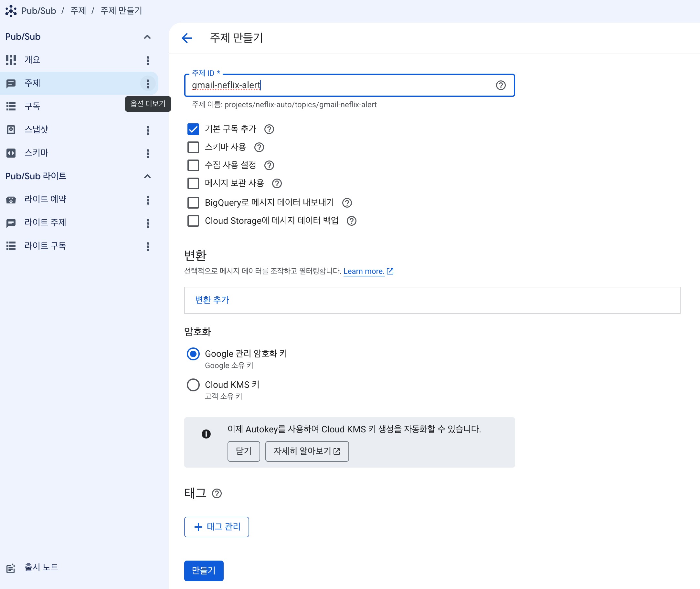This screenshot has height=589, width=700.
Task: Open 출시 노트 link in sidebar
Action: 41,567
